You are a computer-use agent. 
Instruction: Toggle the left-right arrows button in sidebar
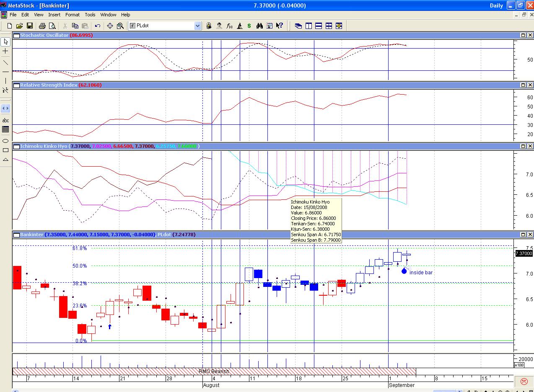5,108
